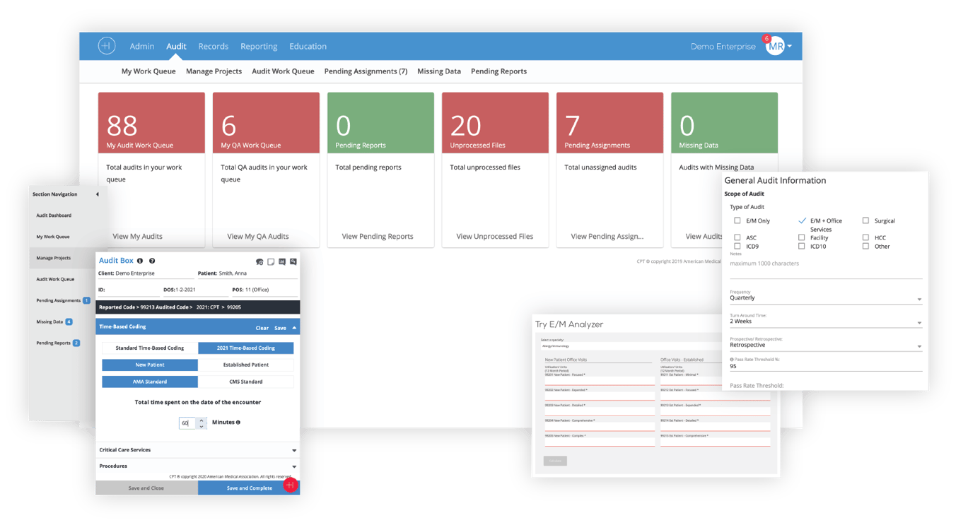Click Save and Complete button
The width and height of the screenshot is (980, 525).
(x=249, y=488)
